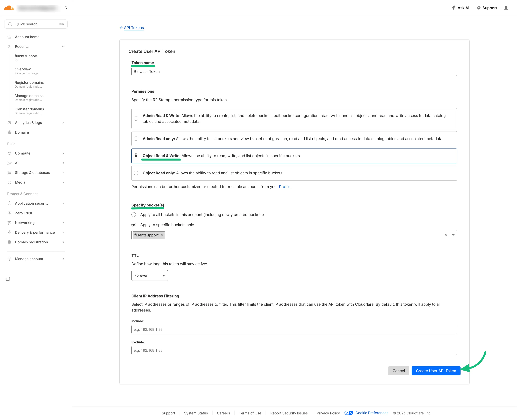Image resolution: width=517 pixels, height=420 pixels.
Task: Select Admin Read & Write permission
Action: pyautogui.click(x=136, y=118)
